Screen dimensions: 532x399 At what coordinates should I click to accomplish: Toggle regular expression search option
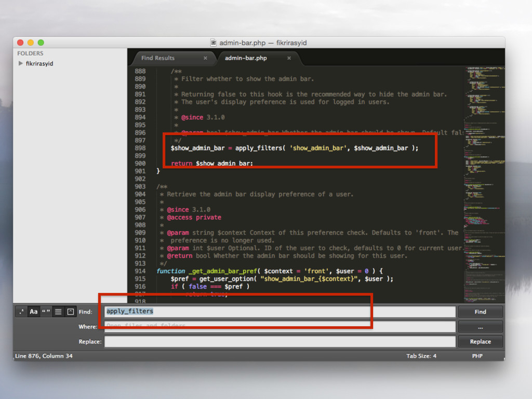(x=21, y=312)
